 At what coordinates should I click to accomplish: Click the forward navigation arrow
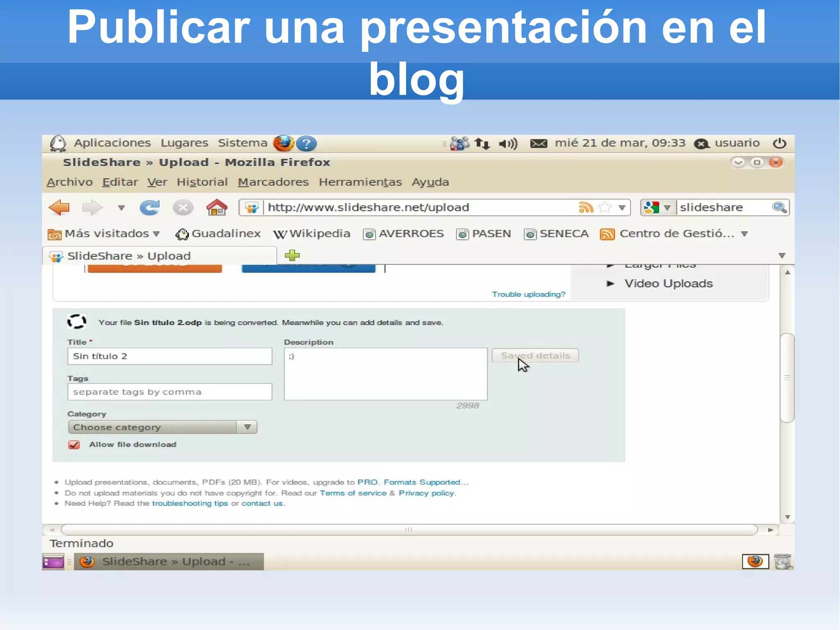pos(92,208)
